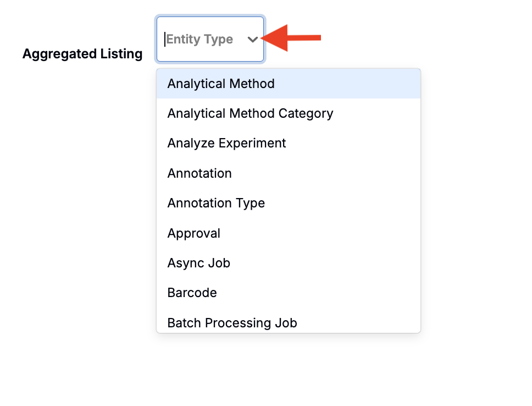
Task: Choose the option containing the word Experiment
Action: [x=289, y=144]
